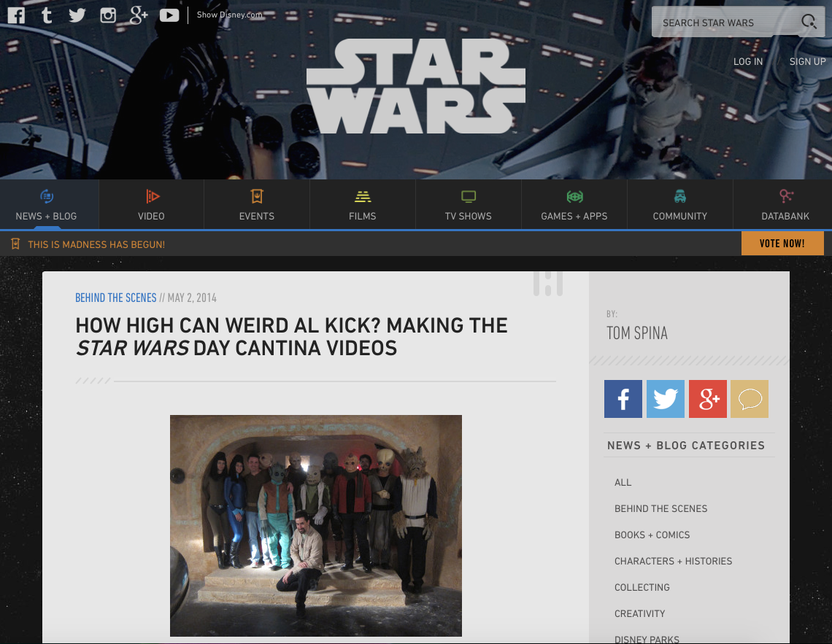832x644 pixels.
Task: Click the Films crawl icon
Action: [x=363, y=197]
